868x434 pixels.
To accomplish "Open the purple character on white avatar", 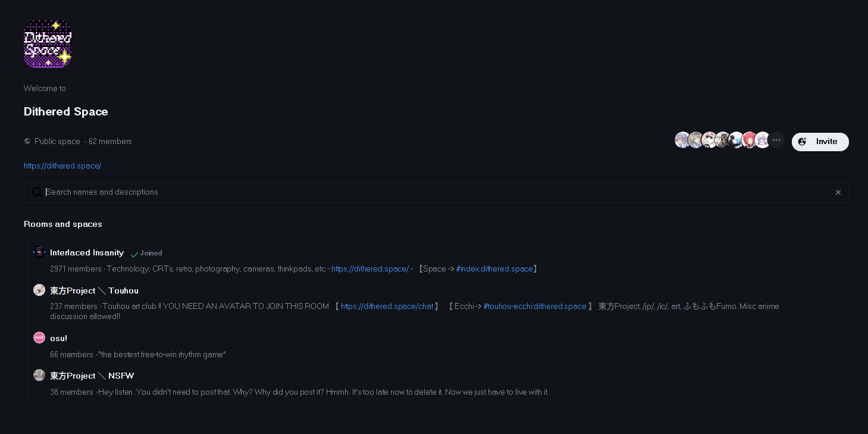I will coord(763,140).
